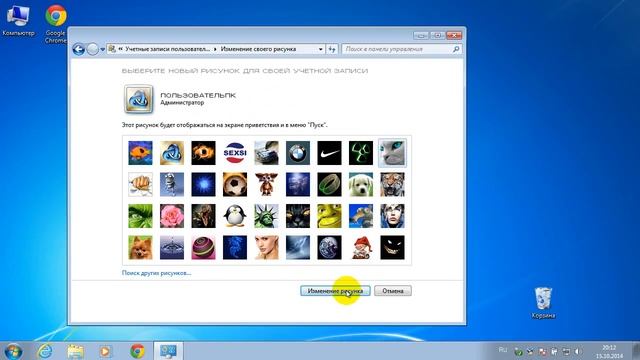The height and width of the screenshot is (360, 640).
Task: Select the white cat with blue eyes picture
Action: [x=392, y=153]
